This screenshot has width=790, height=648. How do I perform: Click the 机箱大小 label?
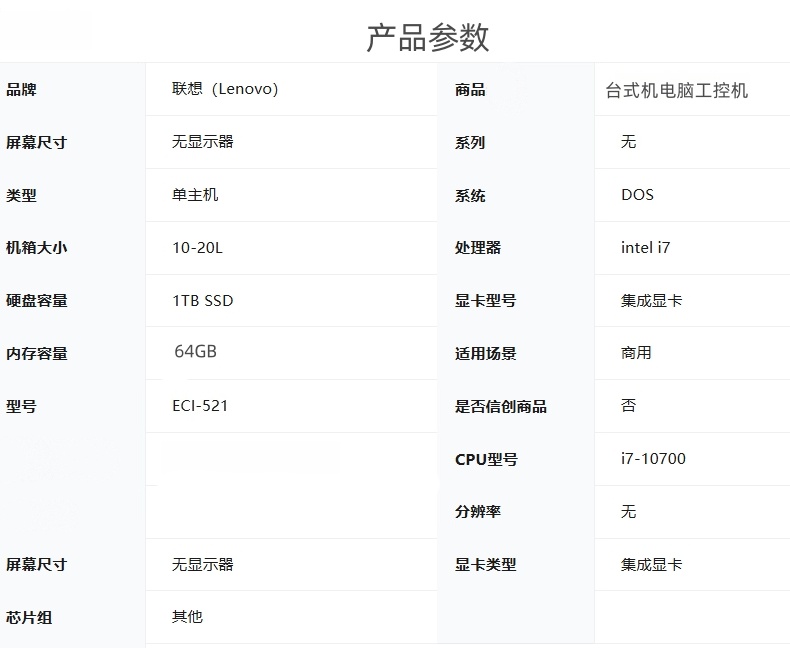(x=36, y=248)
